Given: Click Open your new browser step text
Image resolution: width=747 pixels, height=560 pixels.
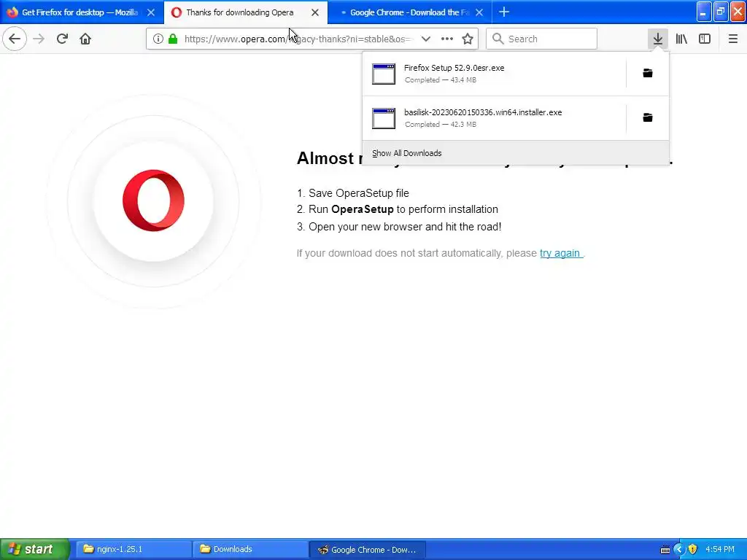Looking at the screenshot, I should 405,227.
